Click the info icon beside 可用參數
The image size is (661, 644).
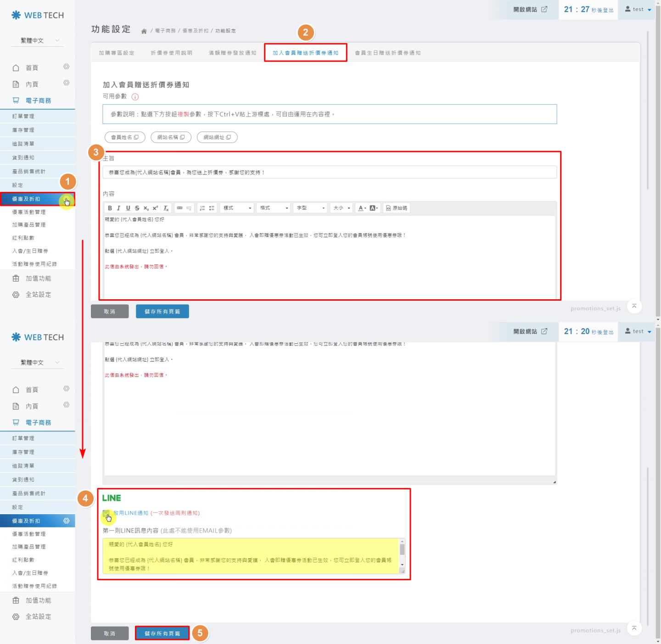135,97
